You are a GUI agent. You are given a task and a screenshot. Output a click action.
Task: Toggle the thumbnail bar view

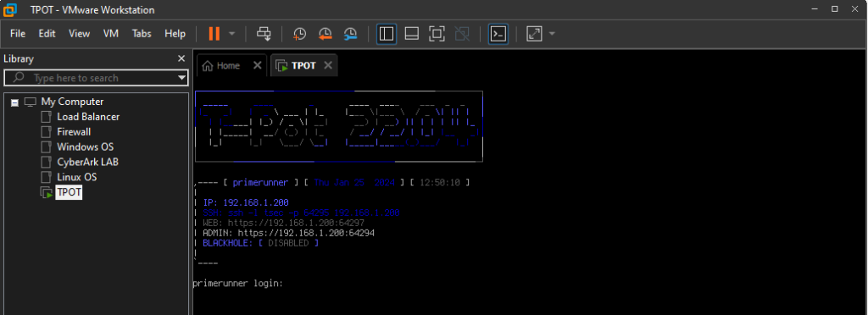[x=411, y=34]
